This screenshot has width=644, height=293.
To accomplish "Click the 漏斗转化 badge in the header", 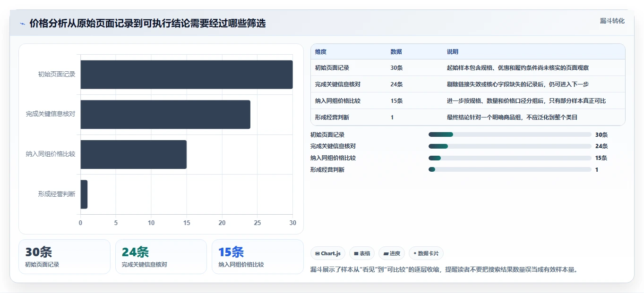I will (612, 21).
